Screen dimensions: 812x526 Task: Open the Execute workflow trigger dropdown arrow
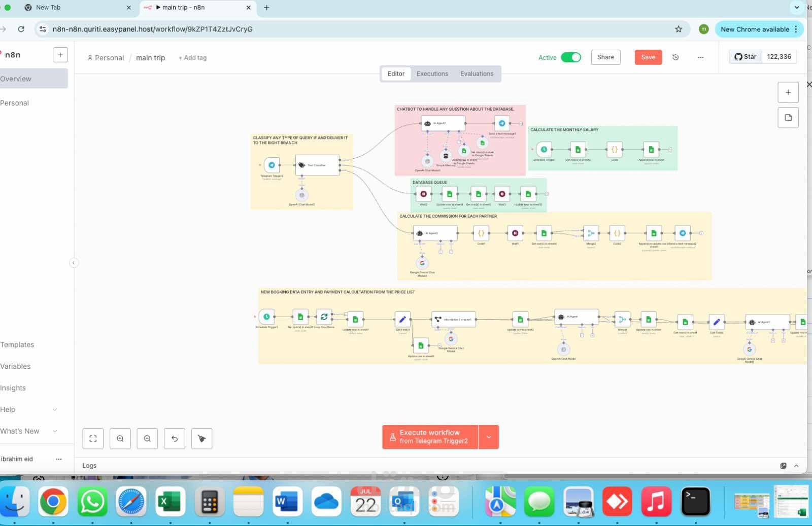[x=489, y=437]
